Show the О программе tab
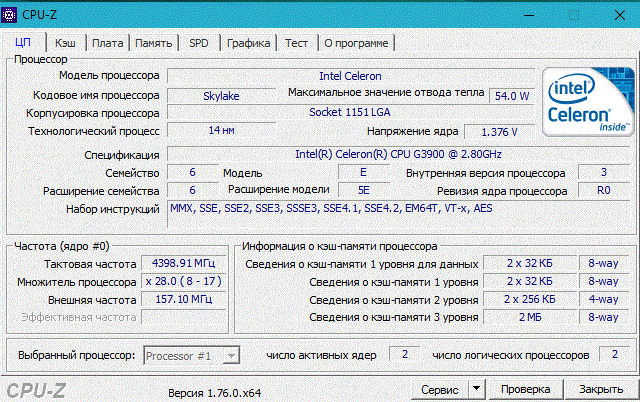640x402 pixels. 356,43
